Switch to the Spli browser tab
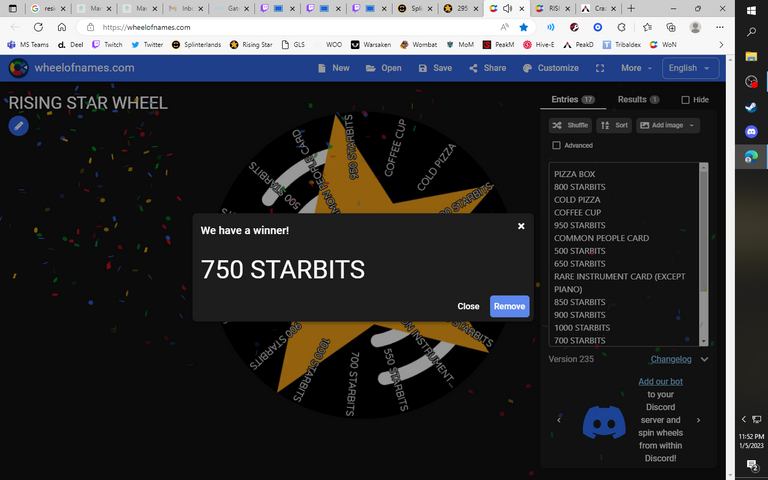This screenshot has height=480, width=768. click(x=415, y=8)
